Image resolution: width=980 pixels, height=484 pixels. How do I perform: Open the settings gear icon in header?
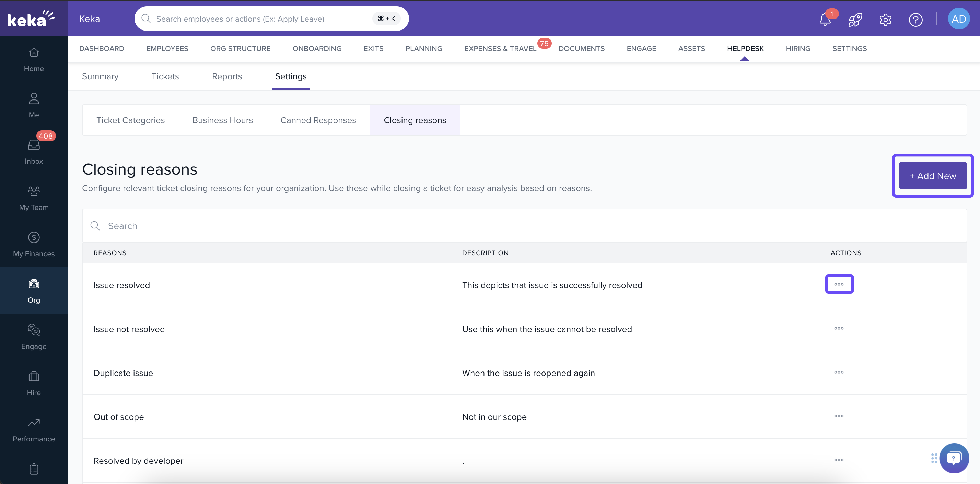click(x=885, y=20)
